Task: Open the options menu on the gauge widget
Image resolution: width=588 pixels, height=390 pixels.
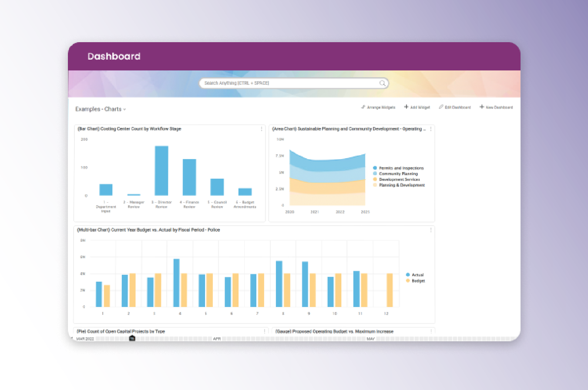Action: [430, 331]
